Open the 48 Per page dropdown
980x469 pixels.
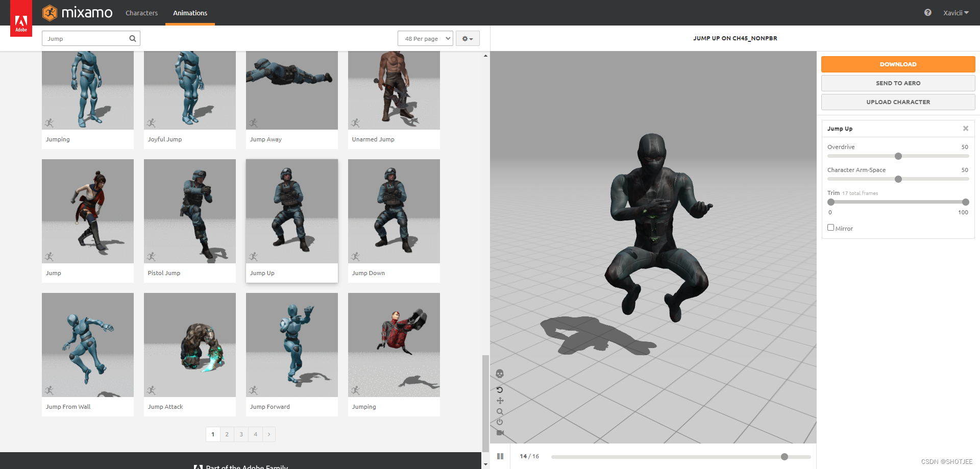425,38
